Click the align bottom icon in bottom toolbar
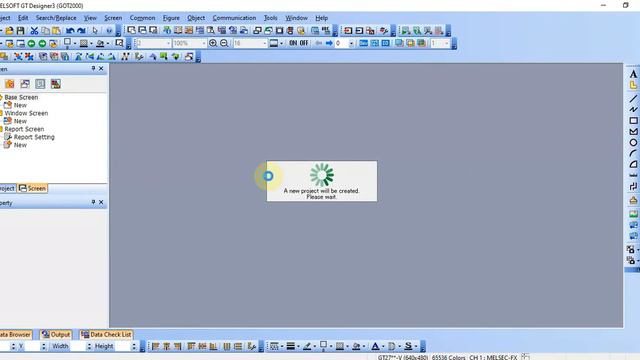 pyautogui.click(x=213, y=347)
